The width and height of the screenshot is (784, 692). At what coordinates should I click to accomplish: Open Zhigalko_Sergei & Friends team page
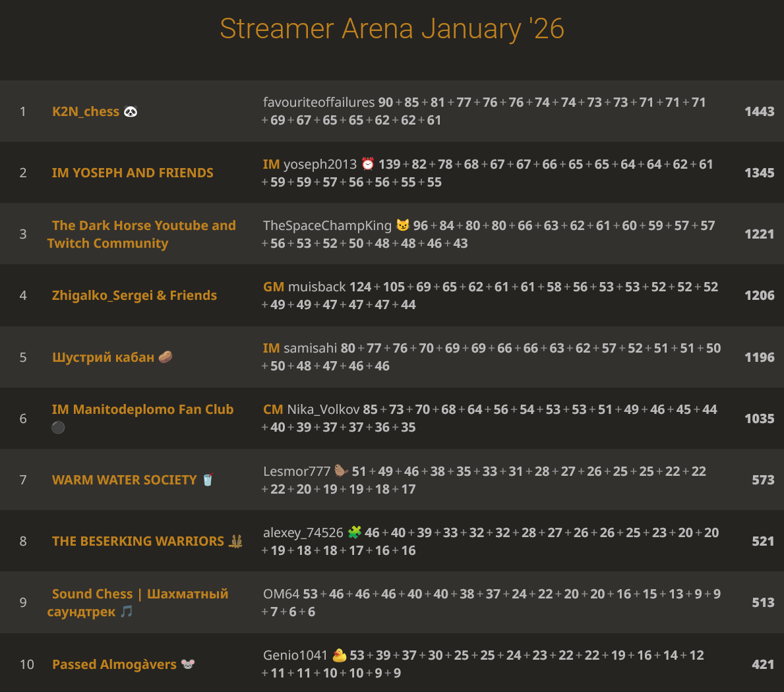pyautogui.click(x=135, y=295)
